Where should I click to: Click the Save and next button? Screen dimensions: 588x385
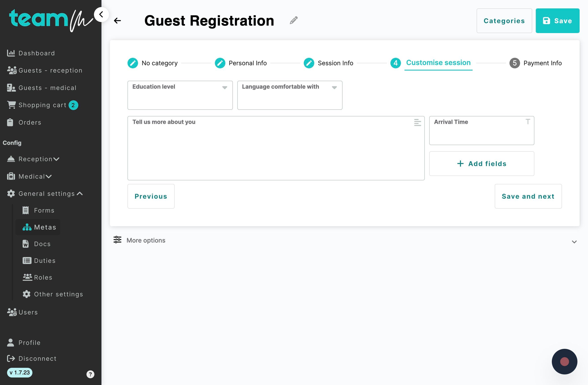coord(528,196)
